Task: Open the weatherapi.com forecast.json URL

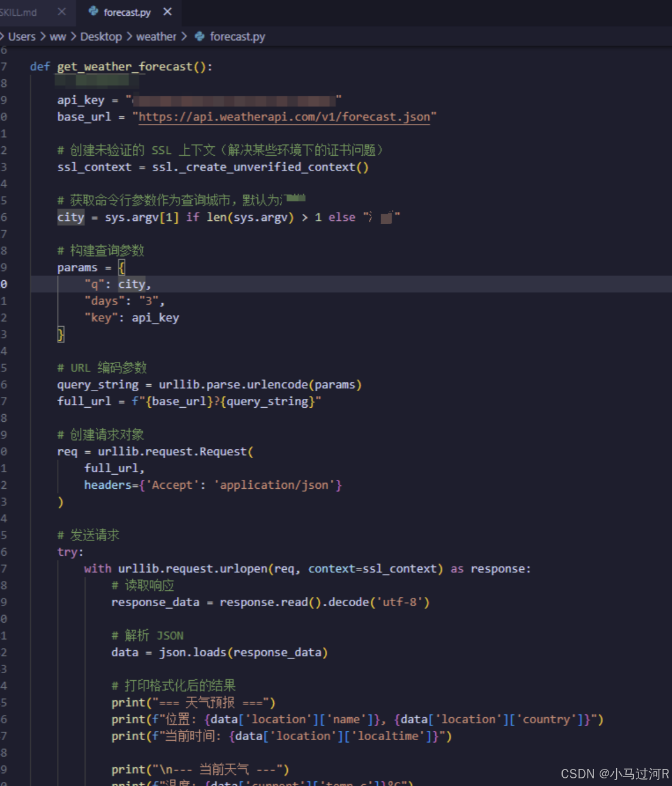Action: [x=284, y=117]
